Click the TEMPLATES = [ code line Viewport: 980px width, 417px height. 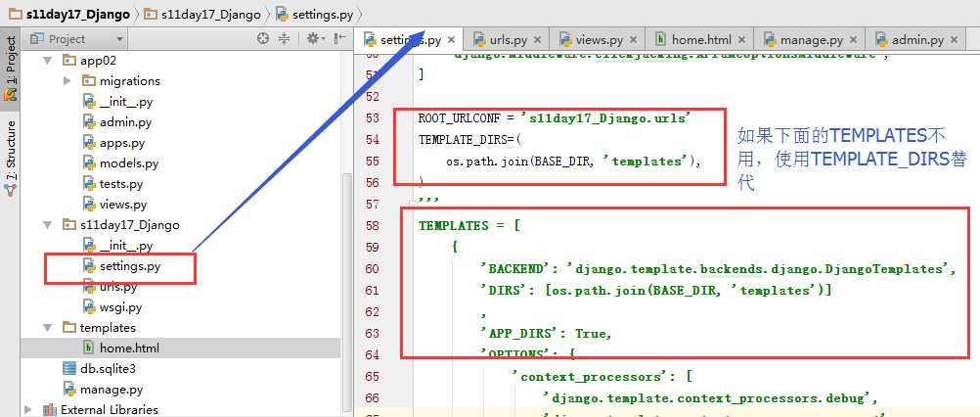point(470,226)
